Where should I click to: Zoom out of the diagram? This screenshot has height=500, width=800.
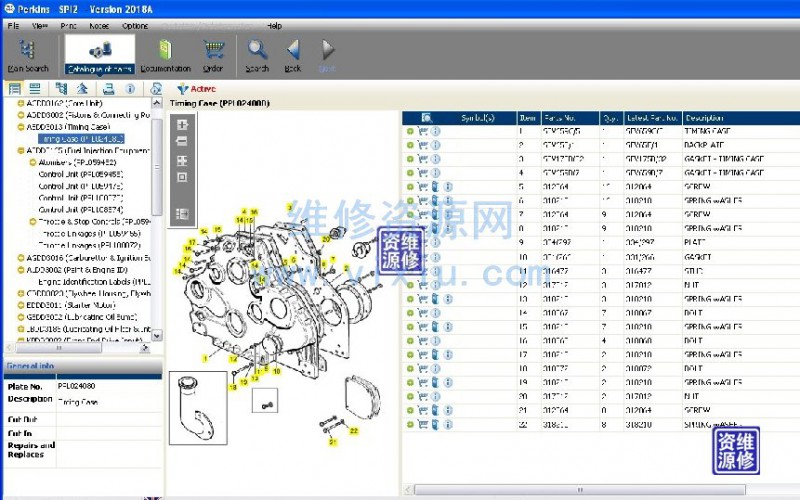(x=182, y=141)
